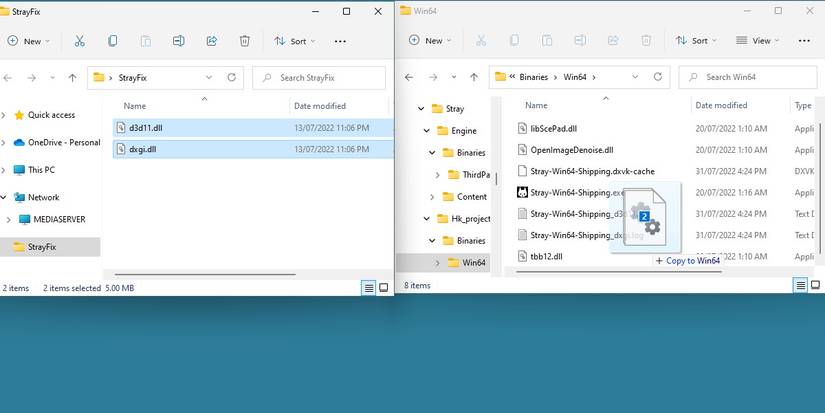The width and height of the screenshot is (825, 413).
Task: Sort Win64 files by Date modified
Action: 721,105
